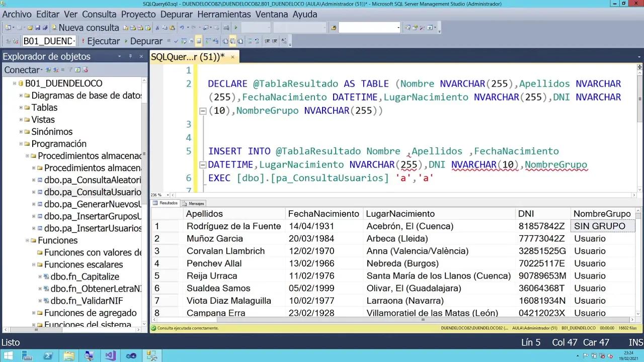Select Funciones de agregado folder
The image size is (644, 362).
click(x=91, y=313)
